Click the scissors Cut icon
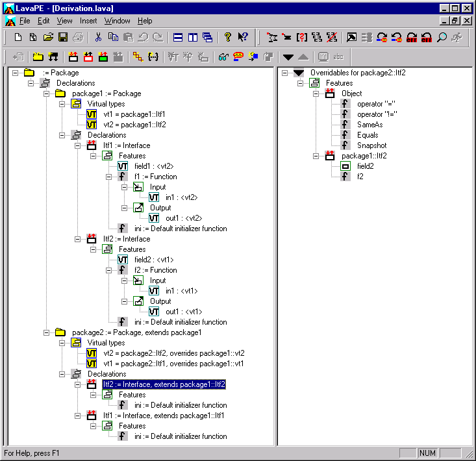This screenshot has height=461, width=476. [x=98, y=38]
